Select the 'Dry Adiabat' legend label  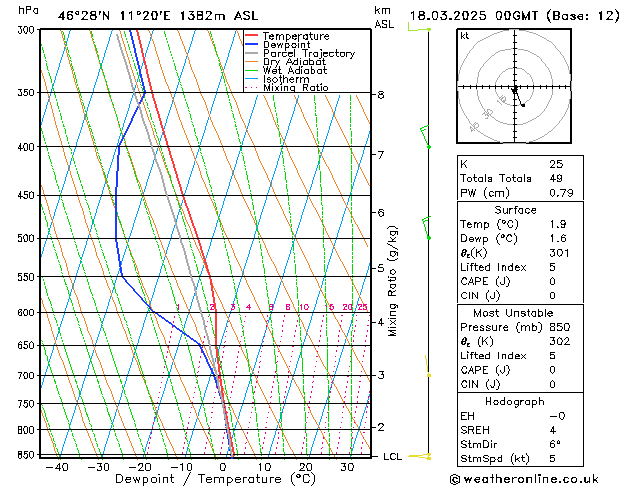pos(294,62)
